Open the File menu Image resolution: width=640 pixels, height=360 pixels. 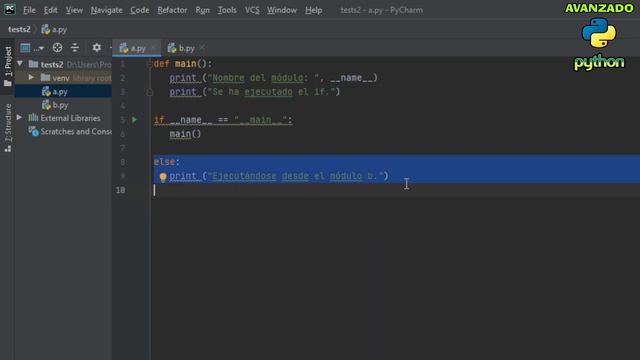(29, 10)
